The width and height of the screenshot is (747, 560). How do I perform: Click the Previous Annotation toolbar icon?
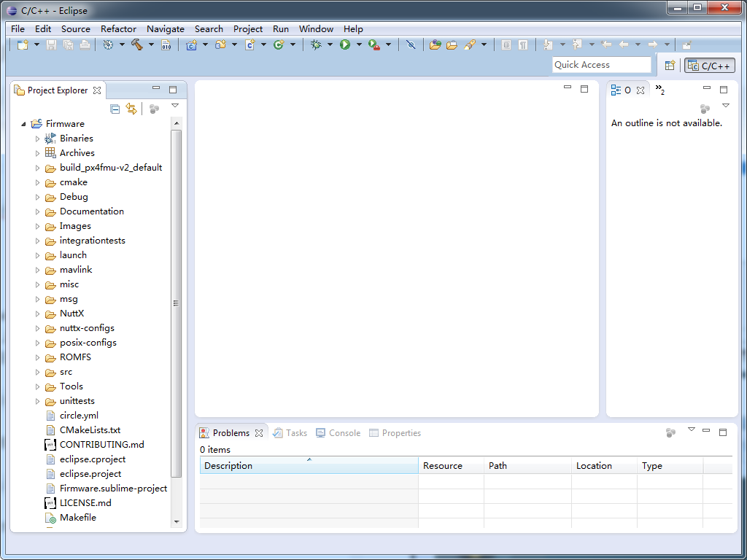[x=577, y=44]
